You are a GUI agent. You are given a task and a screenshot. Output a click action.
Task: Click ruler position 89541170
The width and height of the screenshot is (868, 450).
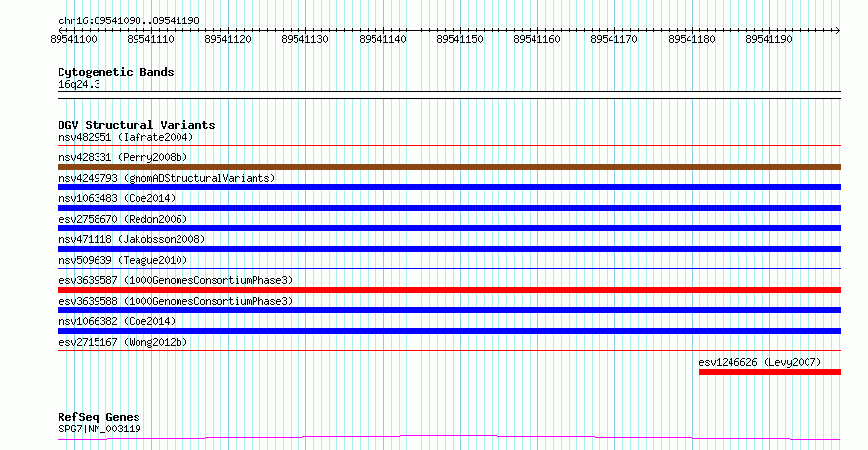pyautogui.click(x=613, y=39)
